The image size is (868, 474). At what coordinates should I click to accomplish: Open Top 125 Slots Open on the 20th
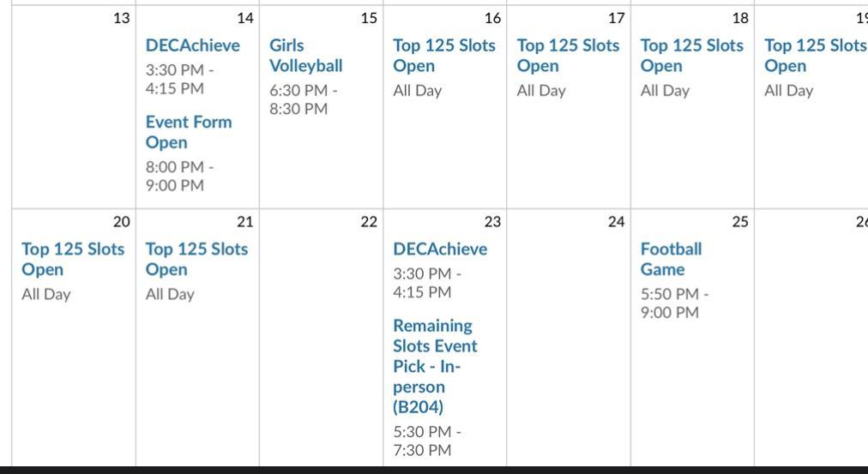click(x=72, y=259)
